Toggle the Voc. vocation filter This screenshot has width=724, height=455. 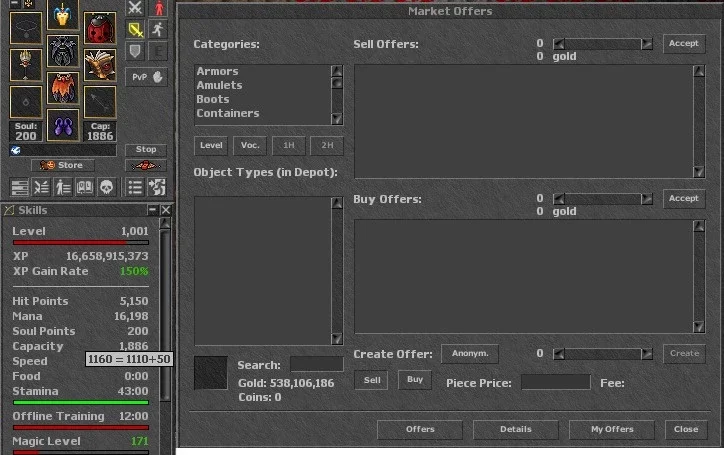(250, 146)
